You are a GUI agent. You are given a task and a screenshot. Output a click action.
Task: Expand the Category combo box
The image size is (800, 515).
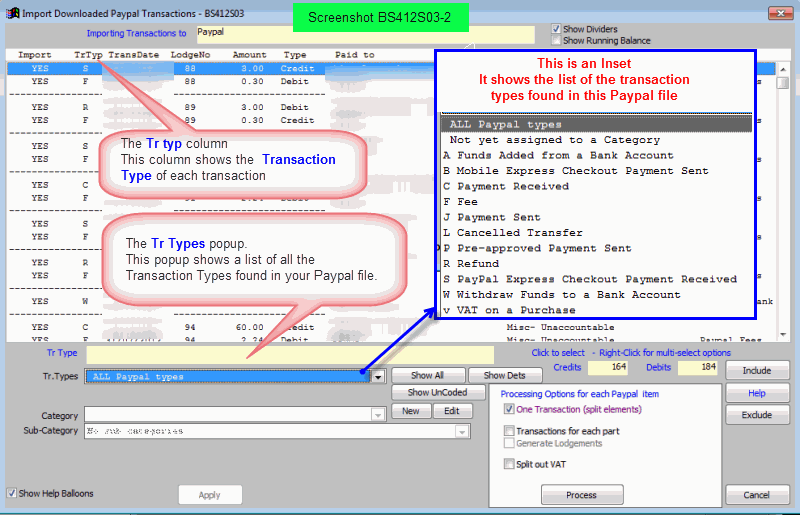pos(378,414)
